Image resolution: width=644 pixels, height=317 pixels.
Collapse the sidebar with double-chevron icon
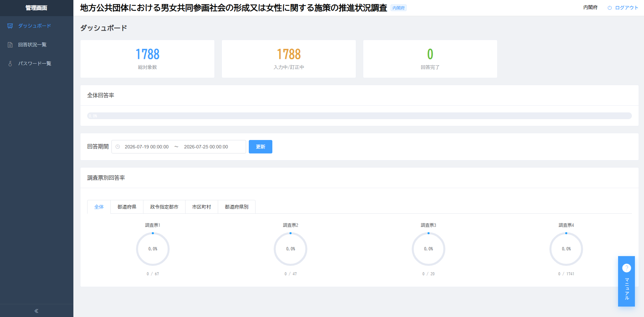click(36, 311)
